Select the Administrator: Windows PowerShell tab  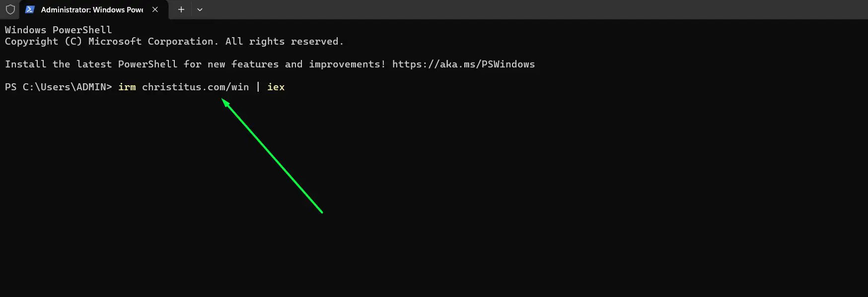coord(84,9)
